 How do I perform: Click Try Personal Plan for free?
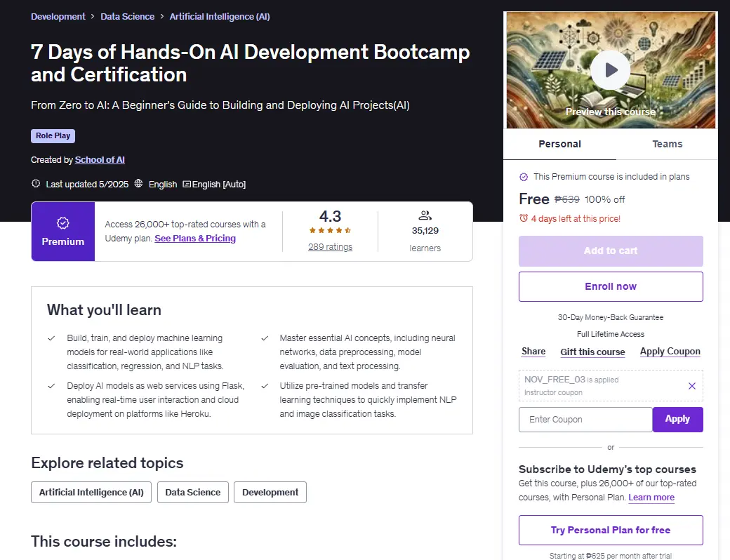click(611, 531)
